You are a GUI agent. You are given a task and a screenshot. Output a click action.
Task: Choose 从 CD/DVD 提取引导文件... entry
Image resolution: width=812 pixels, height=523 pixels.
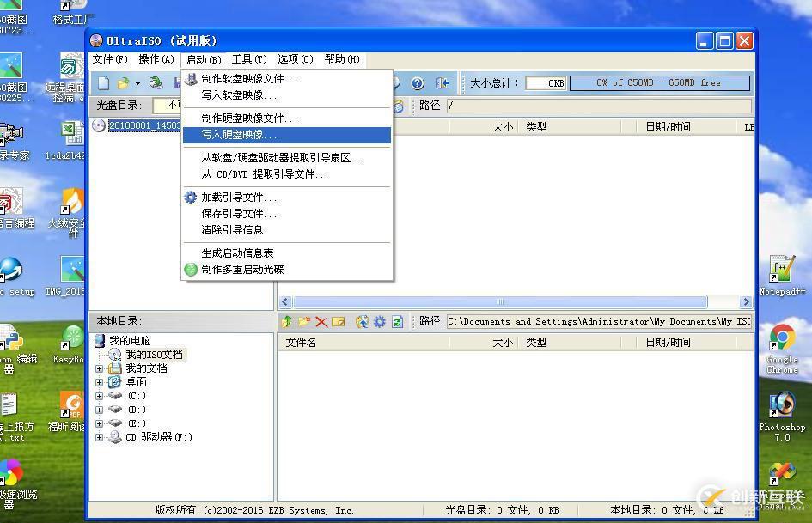pos(287,174)
